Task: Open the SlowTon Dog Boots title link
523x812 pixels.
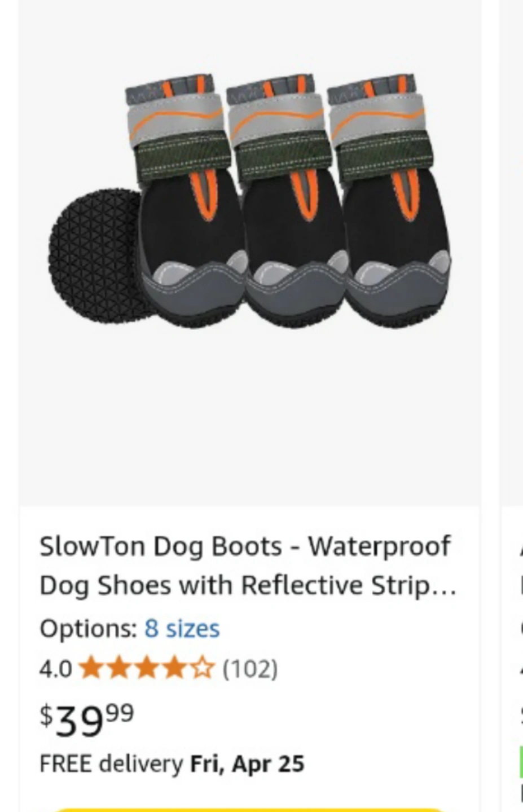Action: (248, 566)
